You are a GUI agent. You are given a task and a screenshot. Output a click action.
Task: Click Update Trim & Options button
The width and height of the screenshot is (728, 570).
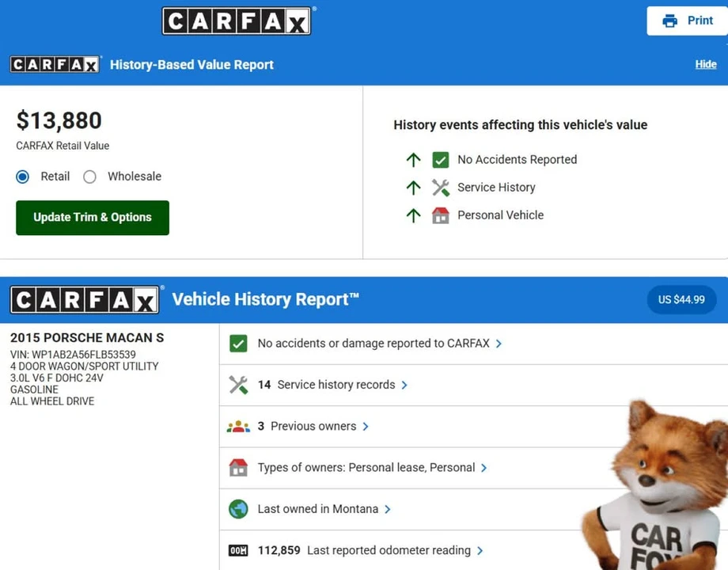[93, 218]
